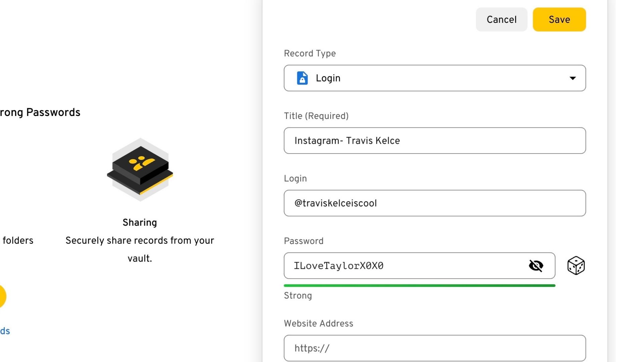Click the Sharing stacked boxes icon
Viewport: 644px width, 362px height.
point(140,170)
